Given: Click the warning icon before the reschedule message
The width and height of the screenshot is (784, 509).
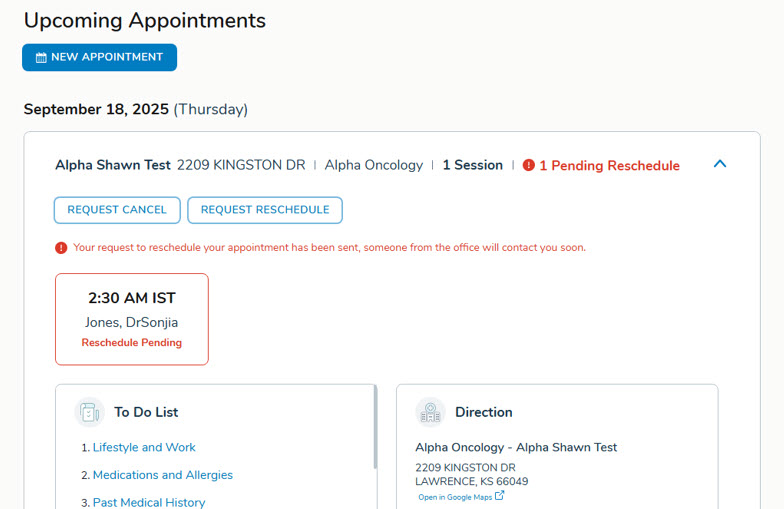Looking at the screenshot, I should [62, 248].
